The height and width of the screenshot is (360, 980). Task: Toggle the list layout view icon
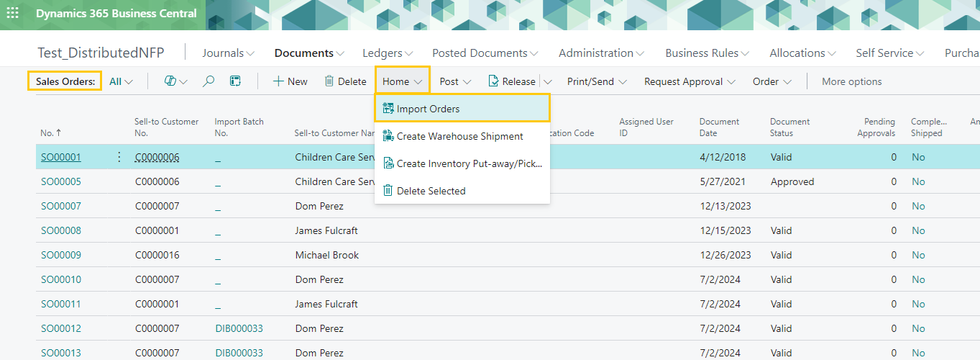(235, 81)
